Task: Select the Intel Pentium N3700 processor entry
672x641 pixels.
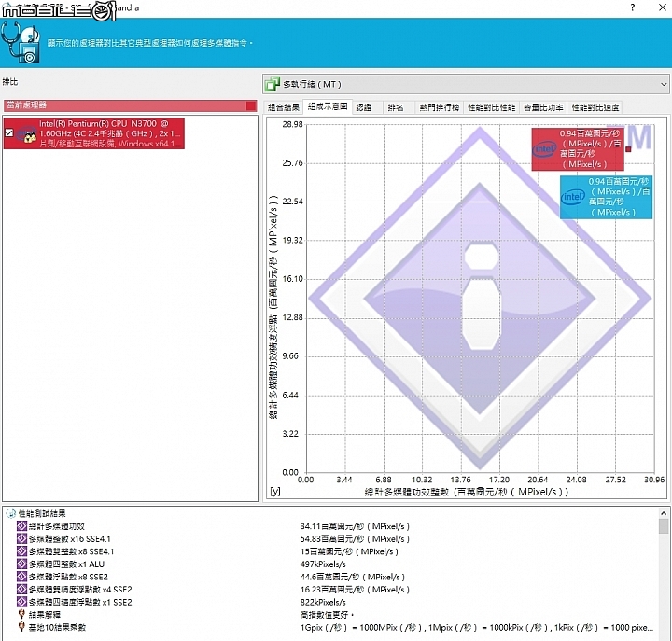Action: 94,133
